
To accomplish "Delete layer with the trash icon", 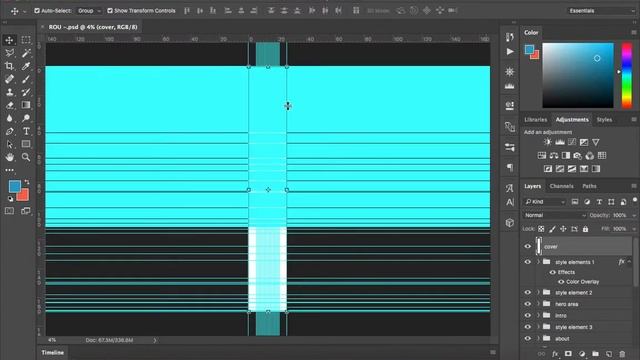I will 622,354.
